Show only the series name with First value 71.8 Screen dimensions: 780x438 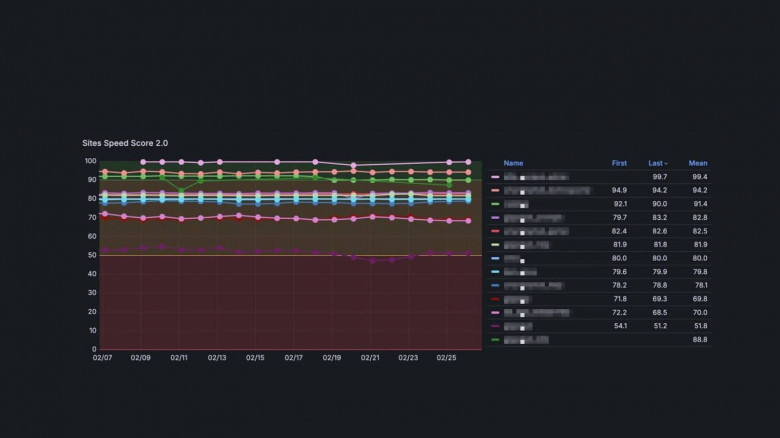point(517,299)
